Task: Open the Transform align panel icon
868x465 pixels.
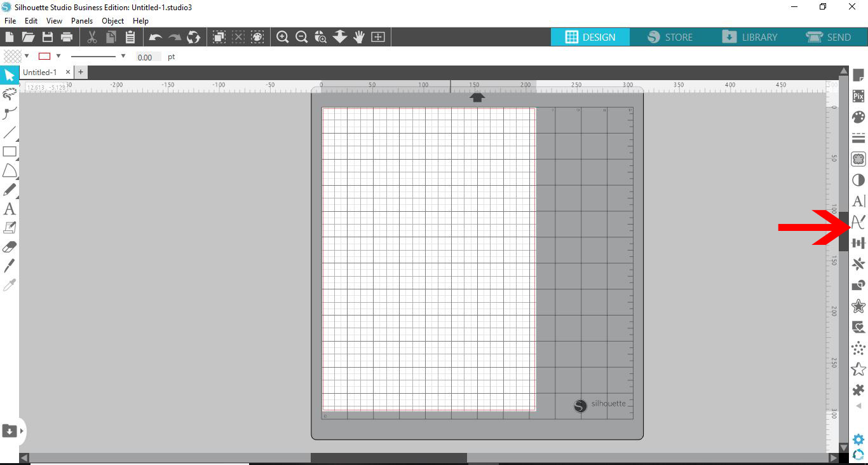Action: [858, 243]
